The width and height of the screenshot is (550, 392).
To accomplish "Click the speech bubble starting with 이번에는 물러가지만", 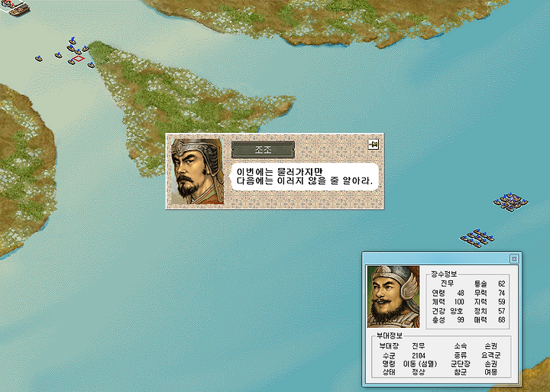I will coord(305,177).
